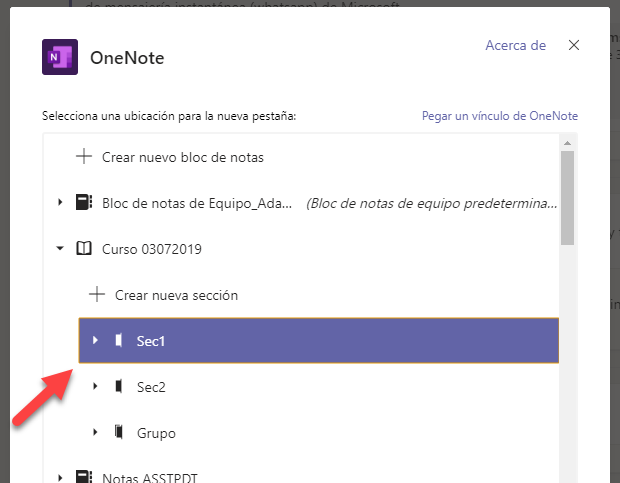620x483 pixels.
Task: Click the Sec2 section icon
Action: point(119,386)
